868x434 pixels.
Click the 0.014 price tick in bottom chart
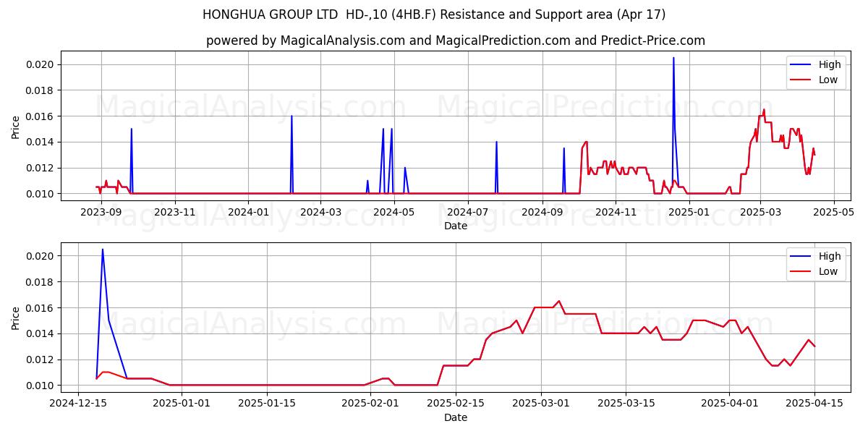(41, 333)
